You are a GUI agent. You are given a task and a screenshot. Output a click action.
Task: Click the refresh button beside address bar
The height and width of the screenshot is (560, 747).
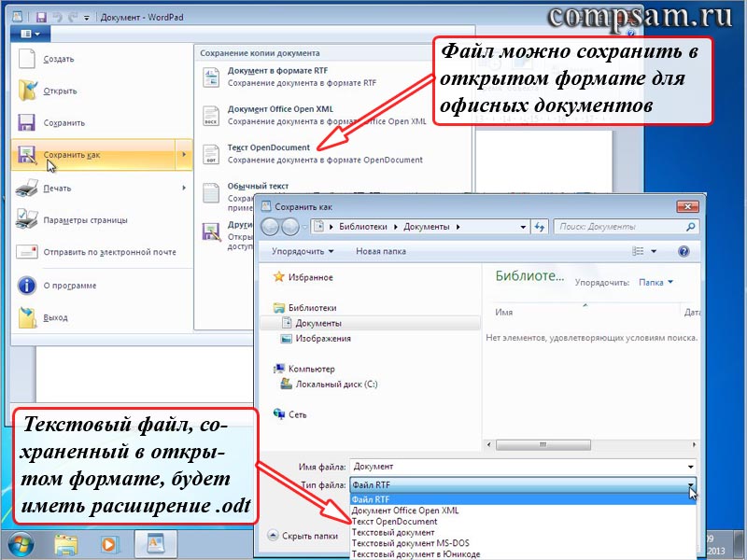pos(540,227)
